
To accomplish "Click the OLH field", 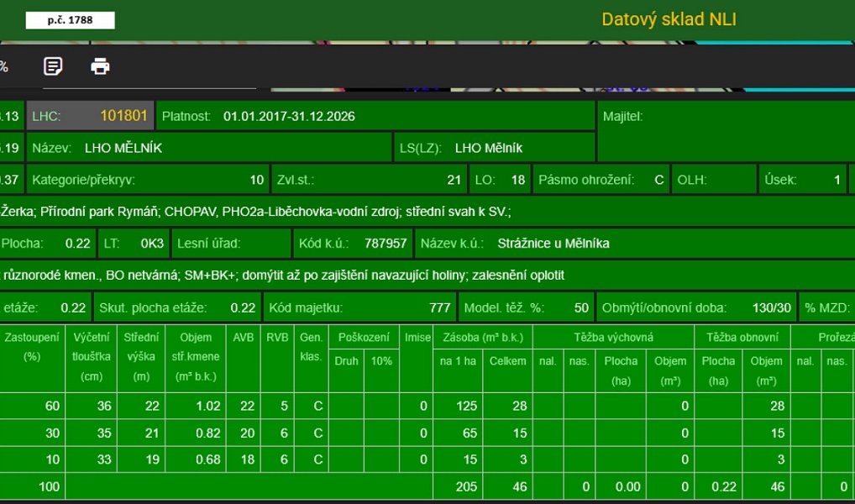I will click(714, 180).
